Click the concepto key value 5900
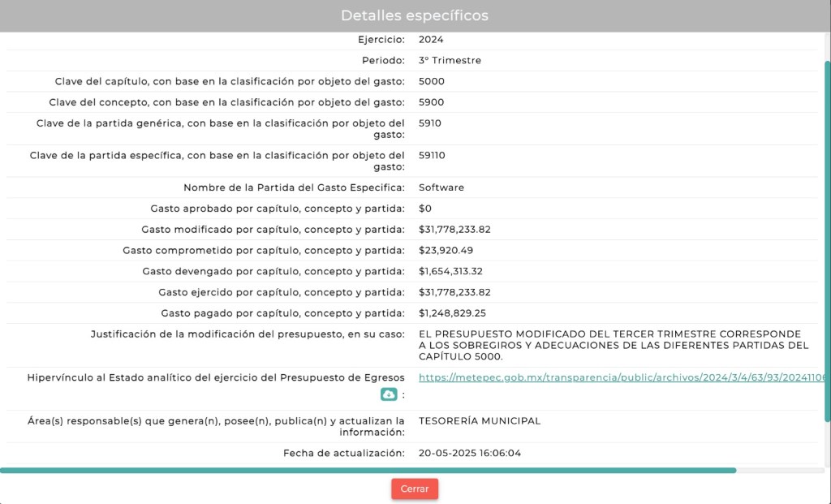 click(432, 102)
